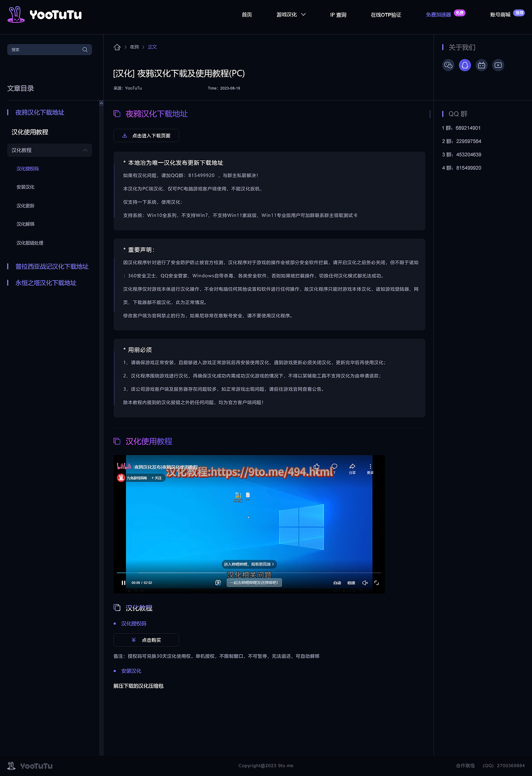This screenshot has width=532, height=776.
Task: Open the video's more options dots
Action: pos(370,466)
